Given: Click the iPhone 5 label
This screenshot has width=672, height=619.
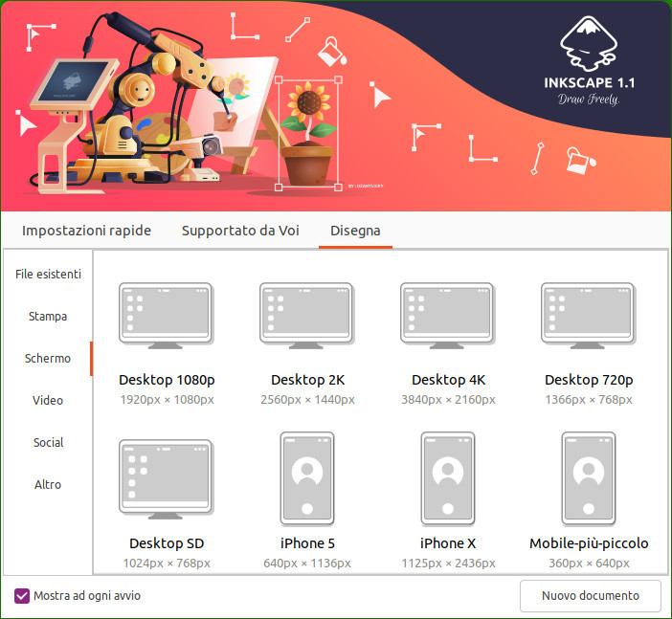Looking at the screenshot, I should (x=307, y=543).
